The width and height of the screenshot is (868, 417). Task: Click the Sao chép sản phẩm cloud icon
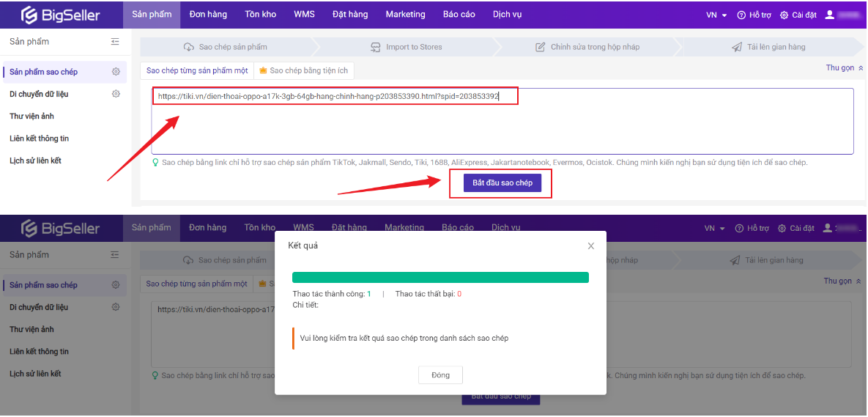click(188, 47)
